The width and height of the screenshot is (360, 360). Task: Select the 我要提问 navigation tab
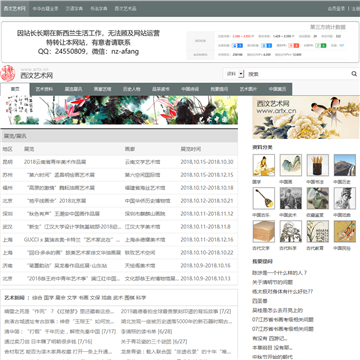point(219,89)
